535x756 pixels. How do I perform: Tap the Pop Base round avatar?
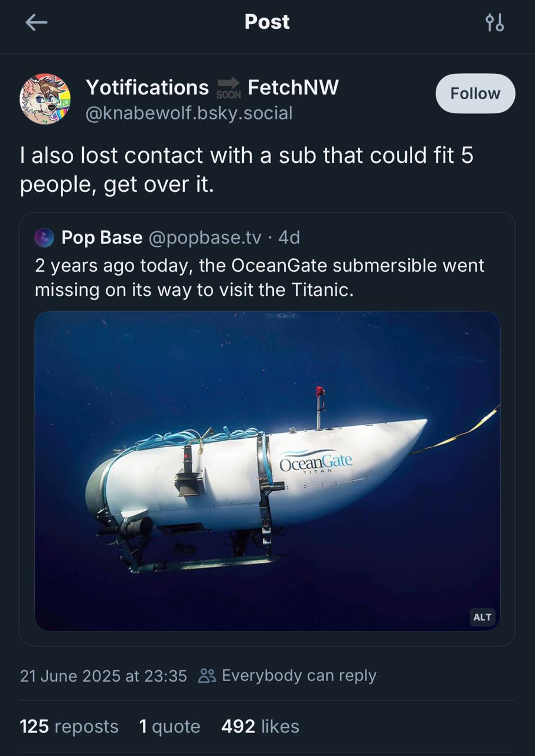pos(44,238)
